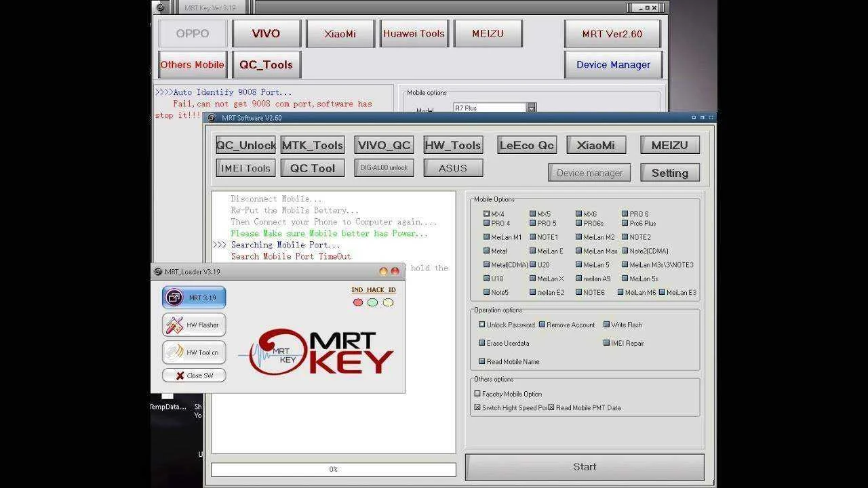Tick the MeiLan Max model checkbox
Image resolution: width=868 pixels, height=488 pixels.
(x=578, y=251)
